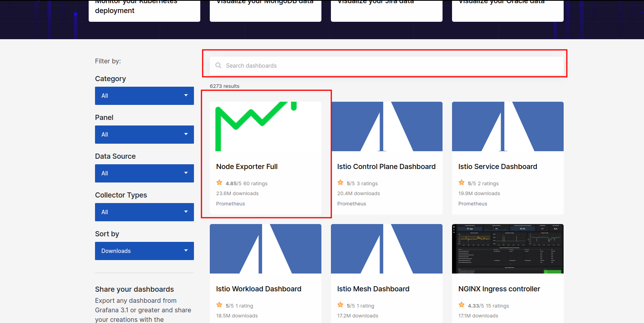The width and height of the screenshot is (644, 323).
Task: Open Istio Control Plane Dashboard thumbnail
Action: pos(387,126)
